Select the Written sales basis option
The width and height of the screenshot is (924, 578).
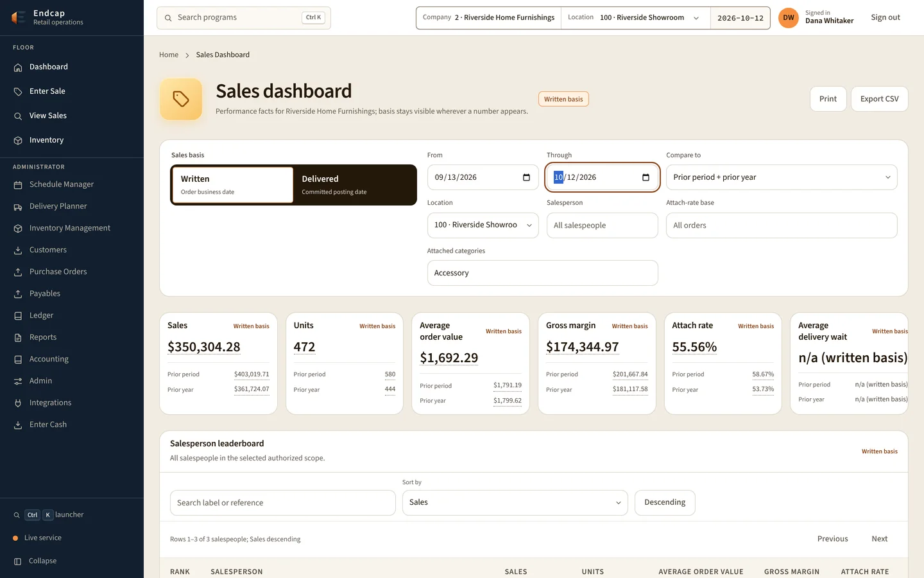click(233, 185)
